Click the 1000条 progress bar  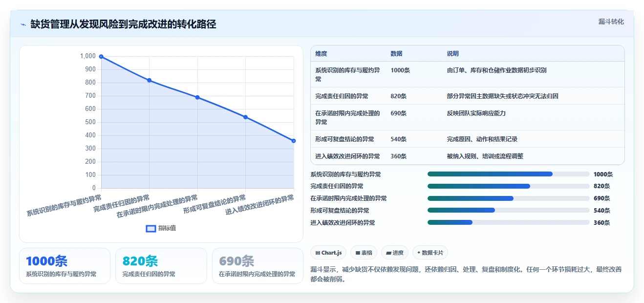(508, 174)
